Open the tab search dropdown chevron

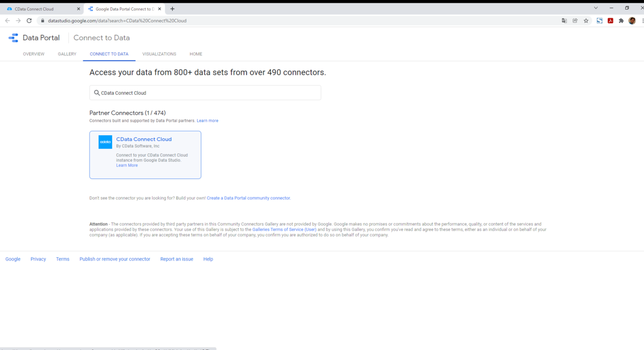click(x=596, y=8)
